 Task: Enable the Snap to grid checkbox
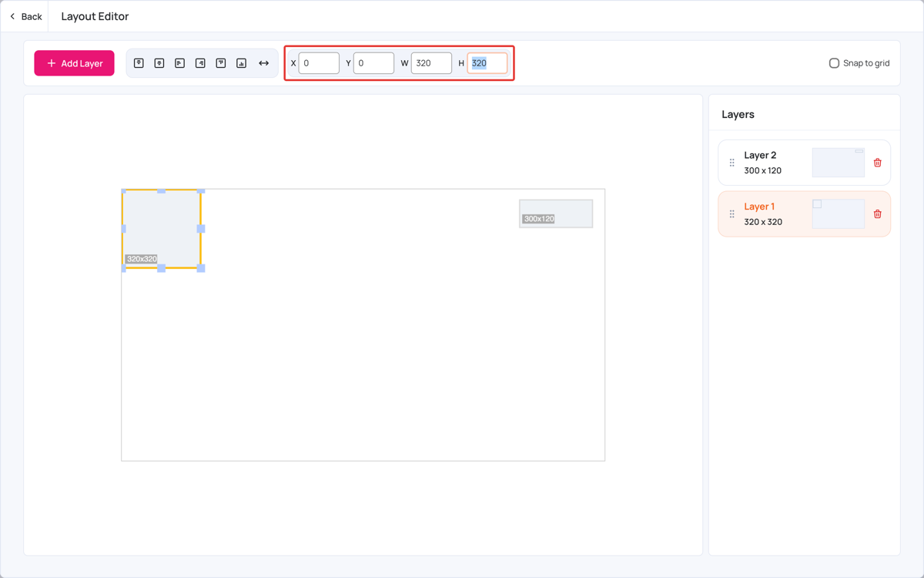(834, 63)
